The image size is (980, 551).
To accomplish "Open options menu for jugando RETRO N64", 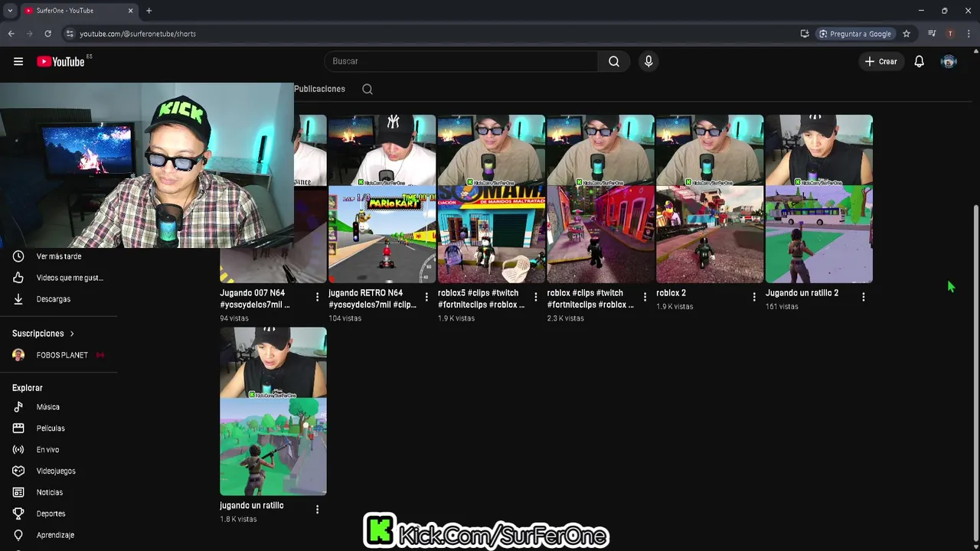I will point(426,297).
